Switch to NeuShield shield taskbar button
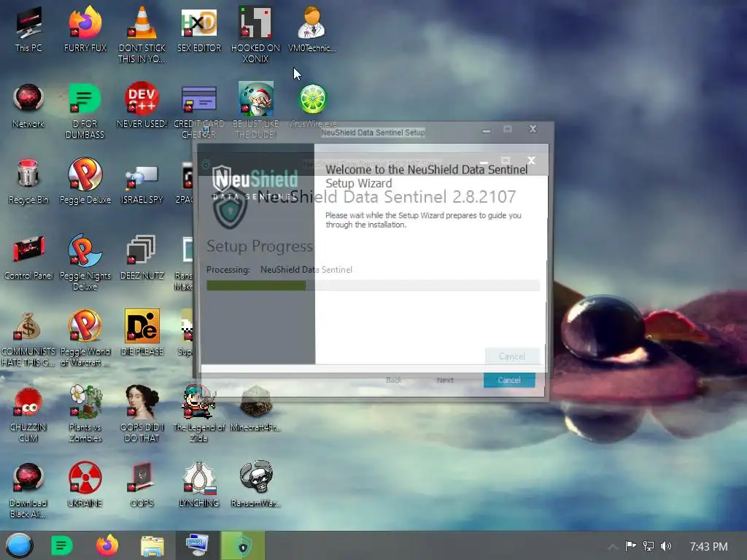Image resolution: width=747 pixels, height=560 pixels. pos(243,545)
